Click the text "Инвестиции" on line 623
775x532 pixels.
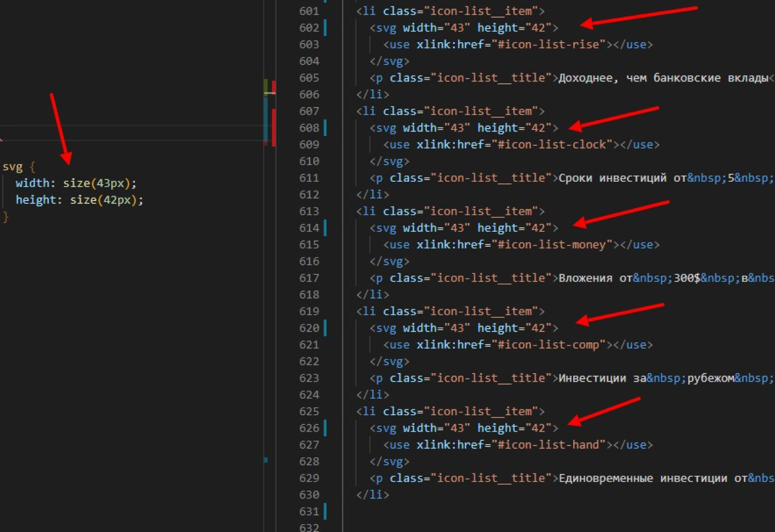592,378
